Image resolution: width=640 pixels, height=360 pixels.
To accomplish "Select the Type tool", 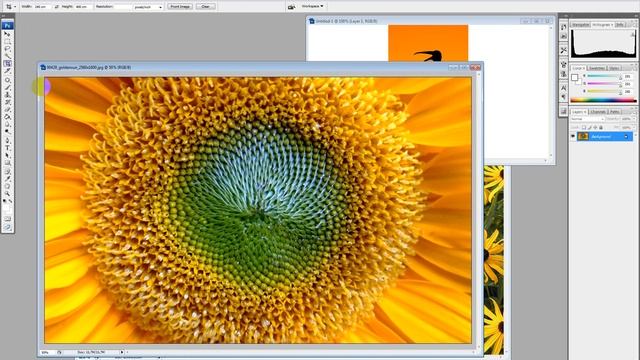I will point(7,148).
